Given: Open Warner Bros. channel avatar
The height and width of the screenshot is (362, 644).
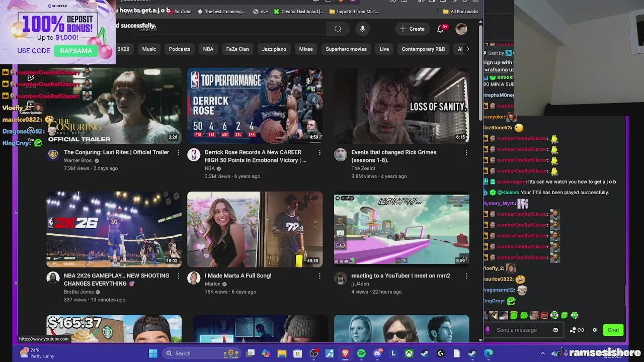Looking at the screenshot, I should 53,155.
